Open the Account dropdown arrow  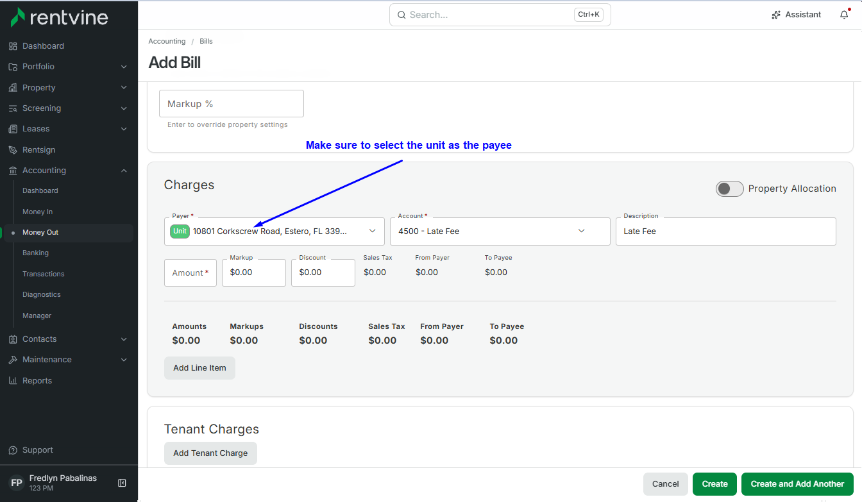582,231
